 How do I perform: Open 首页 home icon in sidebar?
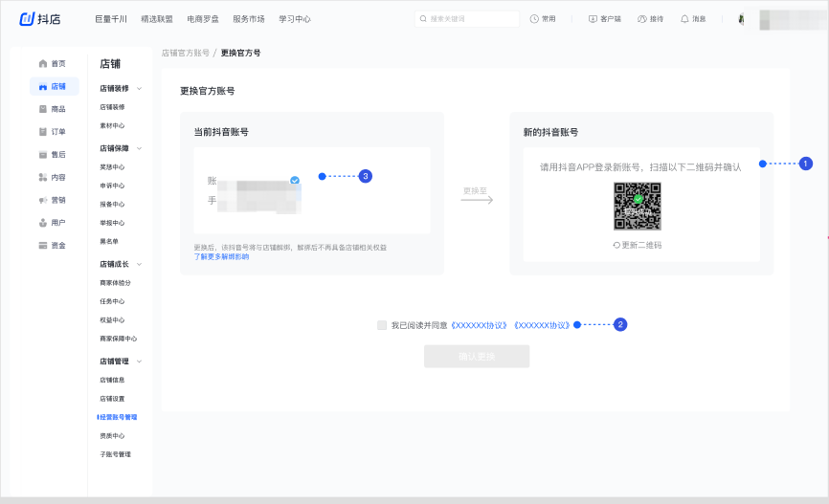42,63
